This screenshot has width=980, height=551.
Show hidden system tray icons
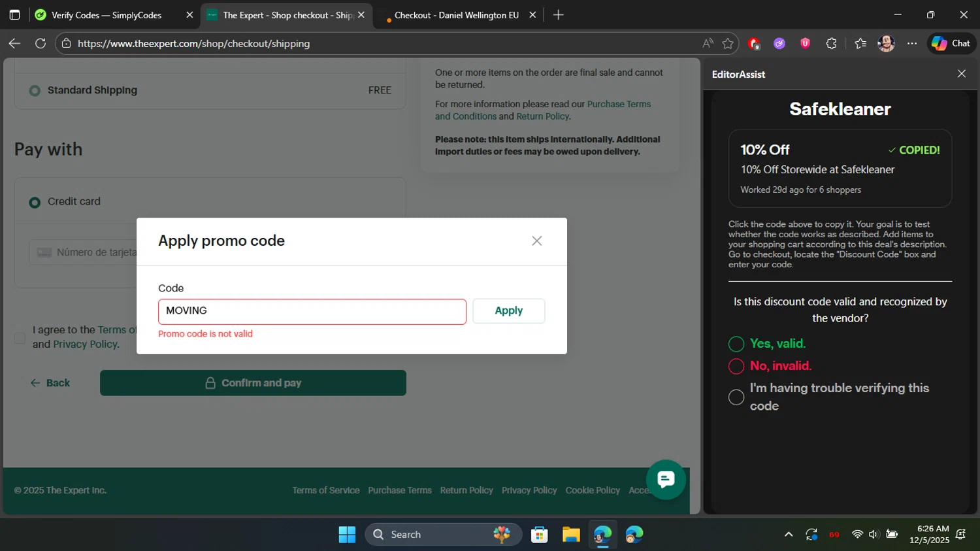(x=789, y=535)
